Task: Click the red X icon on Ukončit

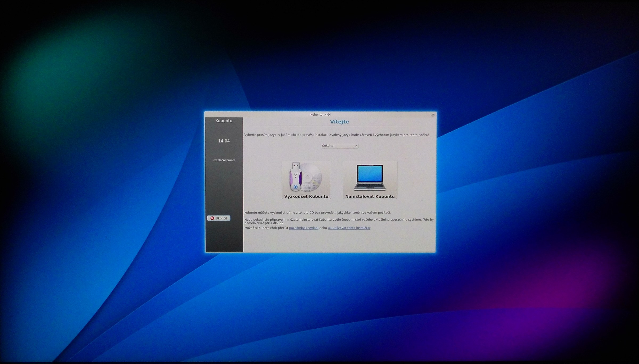Action: click(212, 218)
